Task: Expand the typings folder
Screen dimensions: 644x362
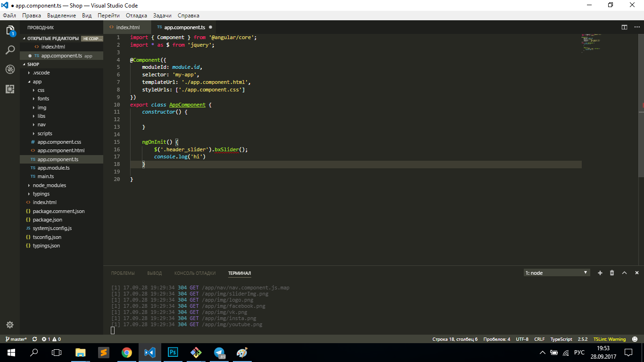Action: coord(61,194)
